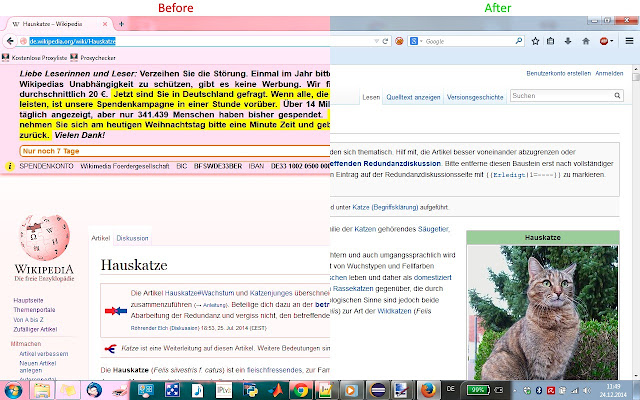Image resolution: width=640 pixels, height=400 pixels.
Task: Click the DE keyboard language indicator
Action: pos(451,389)
